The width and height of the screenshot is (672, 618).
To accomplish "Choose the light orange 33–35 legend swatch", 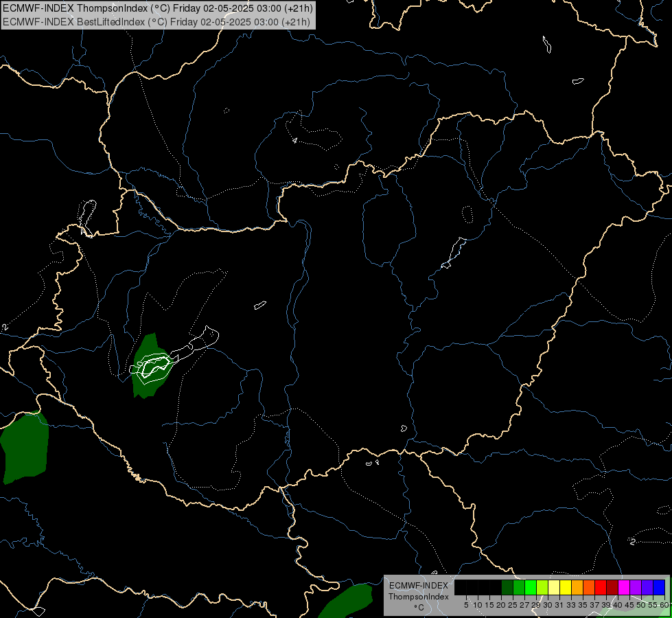I will [577, 588].
